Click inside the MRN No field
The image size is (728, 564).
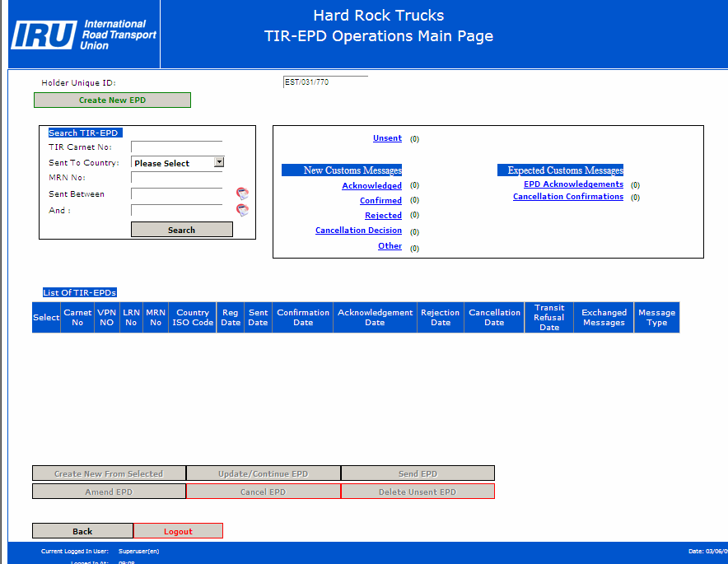click(x=177, y=177)
